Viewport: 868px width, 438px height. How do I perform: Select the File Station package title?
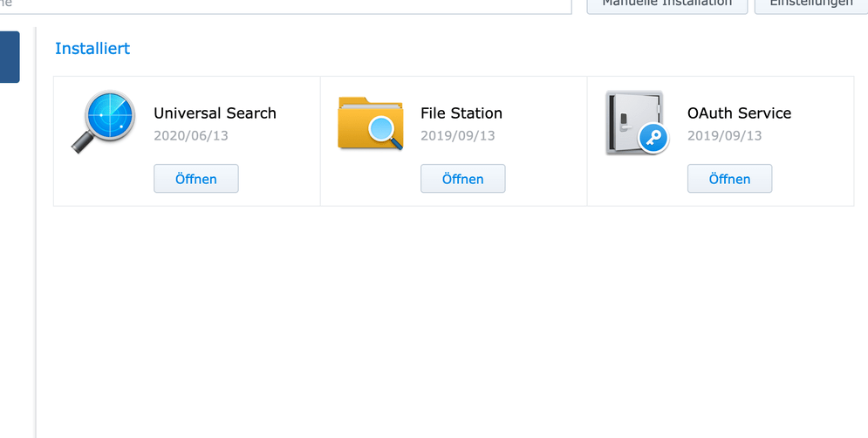pyautogui.click(x=461, y=113)
